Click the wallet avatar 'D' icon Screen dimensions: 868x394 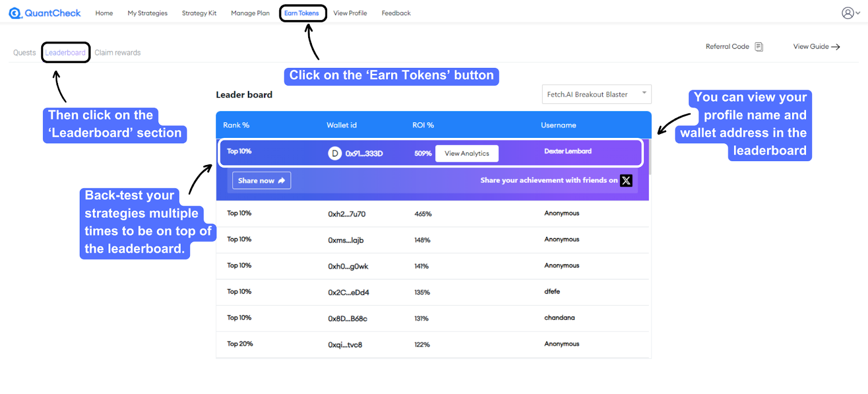pos(335,154)
